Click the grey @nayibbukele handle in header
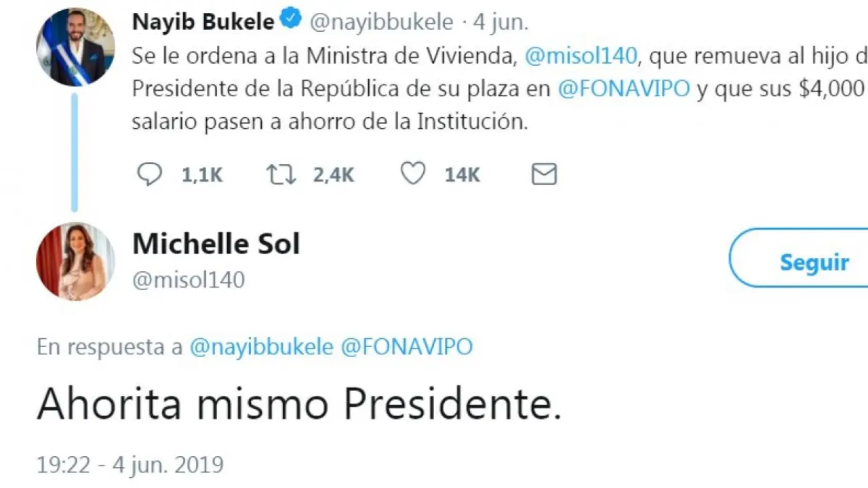The height and width of the screenshot is (488, 868). 381,22
